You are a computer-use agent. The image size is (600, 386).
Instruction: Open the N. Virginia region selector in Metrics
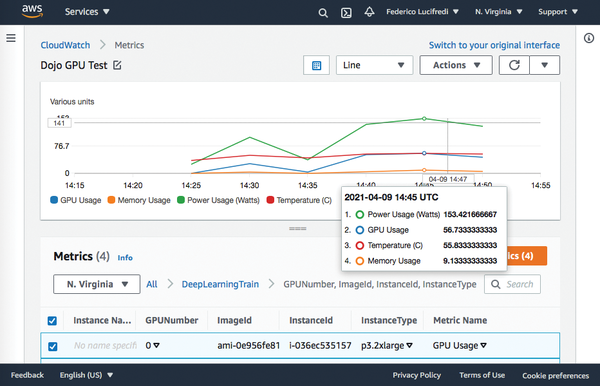97,284
